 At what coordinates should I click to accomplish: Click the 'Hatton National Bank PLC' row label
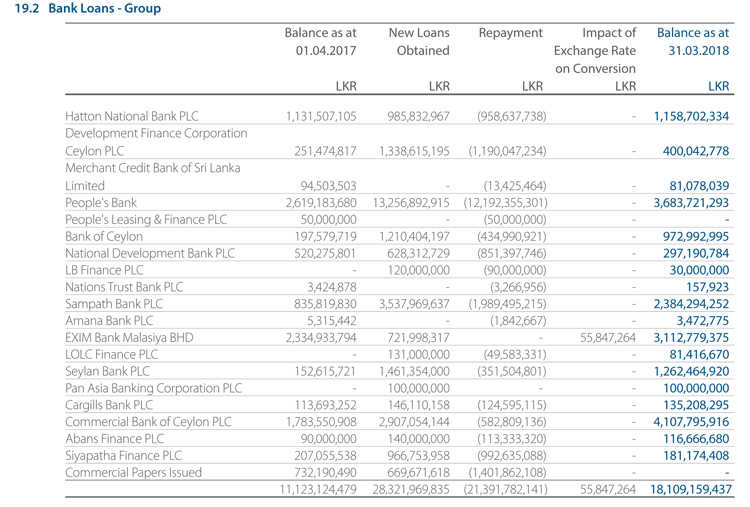click(132, 116)
